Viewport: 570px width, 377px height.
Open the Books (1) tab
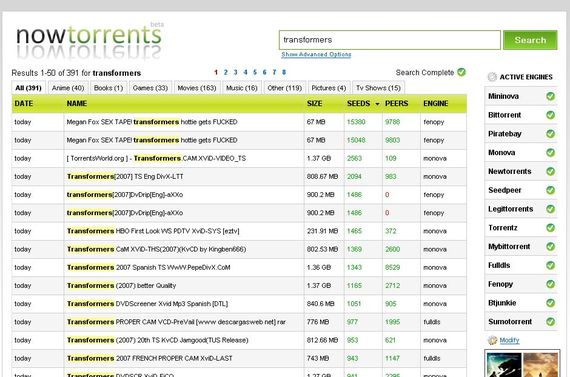[x=108, y=88]
